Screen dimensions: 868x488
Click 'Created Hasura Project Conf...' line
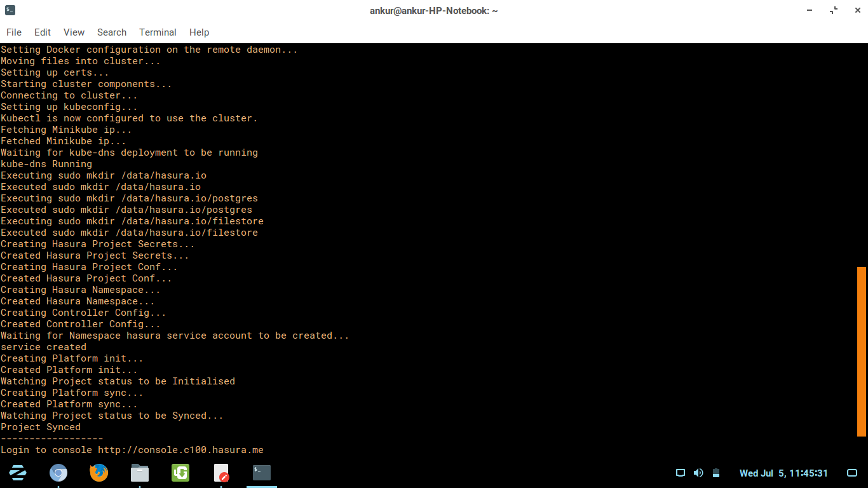click(86, 278)
